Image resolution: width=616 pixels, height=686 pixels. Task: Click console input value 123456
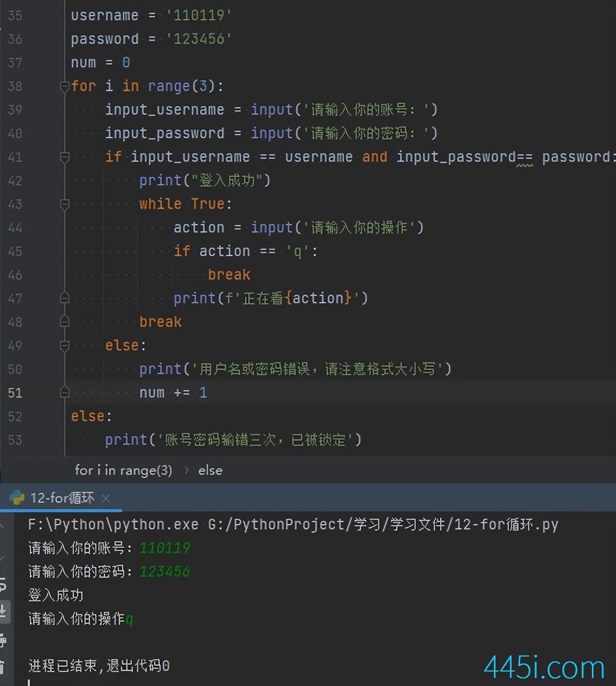(x=164, y=571)
